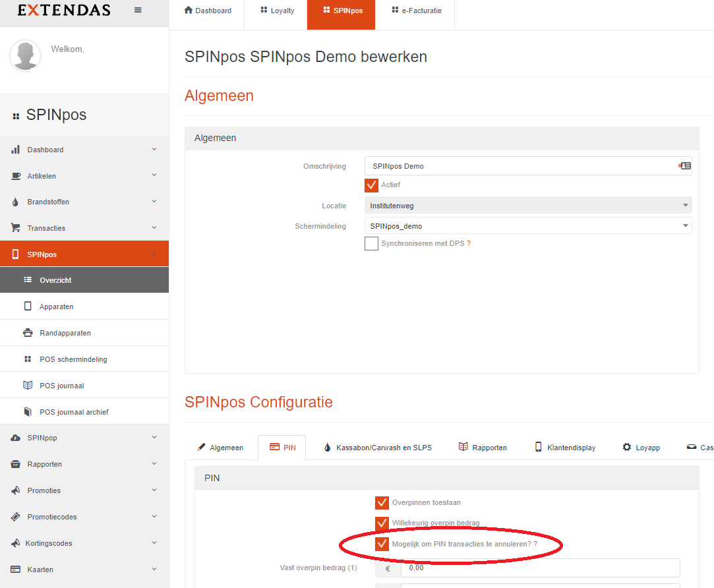Click the Overzicht list icon

click(x=28, y=279)
